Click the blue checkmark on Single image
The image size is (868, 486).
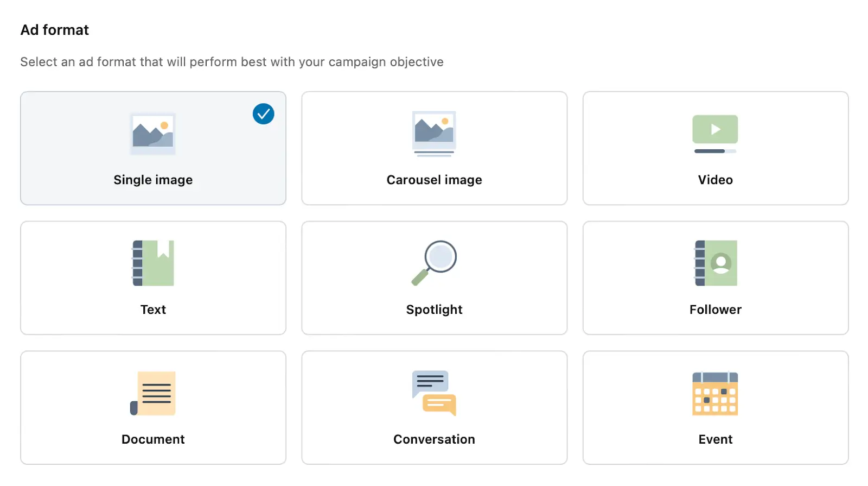[x=263, y=114]
